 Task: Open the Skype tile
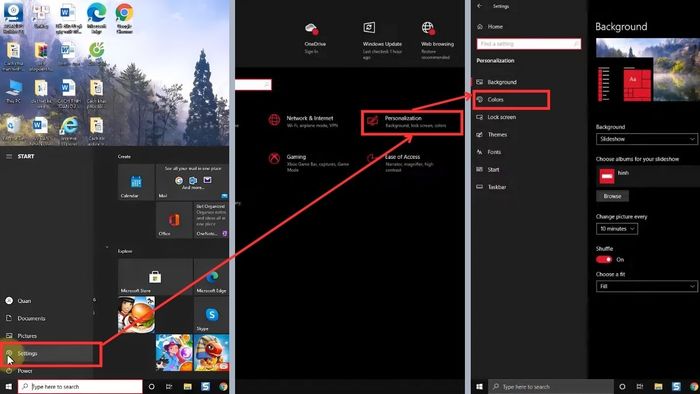(x=211, y=315)
